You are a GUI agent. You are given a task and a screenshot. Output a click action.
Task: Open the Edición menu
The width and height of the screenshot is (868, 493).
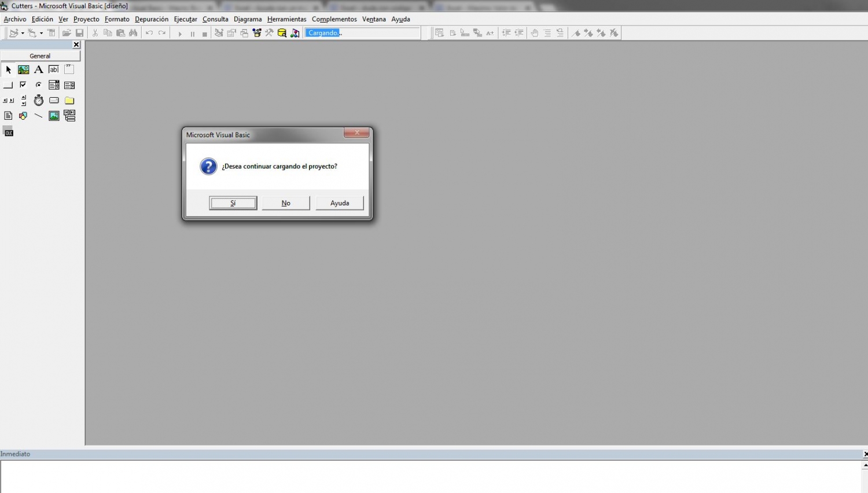pos(42,19)
